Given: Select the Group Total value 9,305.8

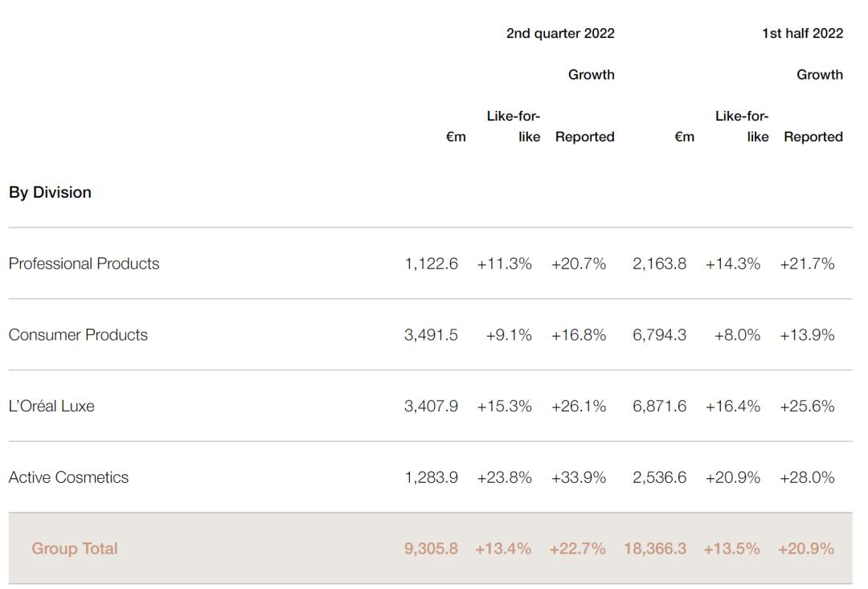Looking at the screenshot, I should coord(431,549).
